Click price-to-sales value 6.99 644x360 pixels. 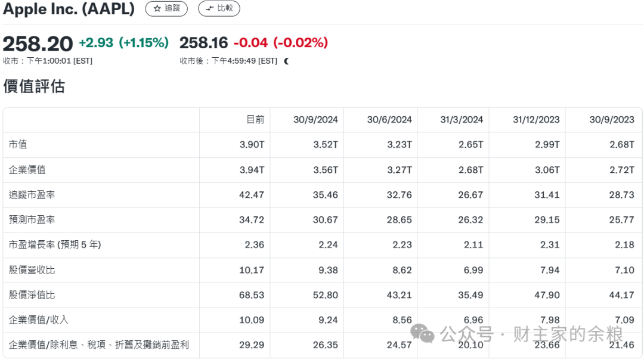(x=473, y=269)
